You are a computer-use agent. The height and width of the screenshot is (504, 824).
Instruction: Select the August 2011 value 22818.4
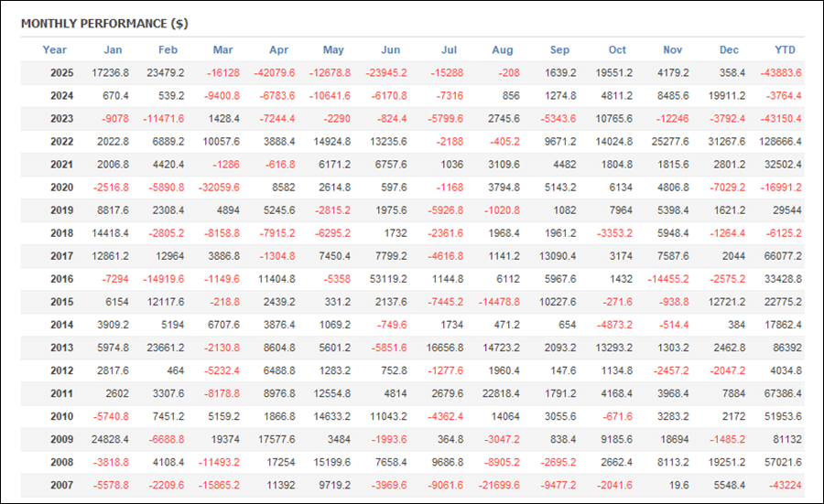[x=498, y=392]
